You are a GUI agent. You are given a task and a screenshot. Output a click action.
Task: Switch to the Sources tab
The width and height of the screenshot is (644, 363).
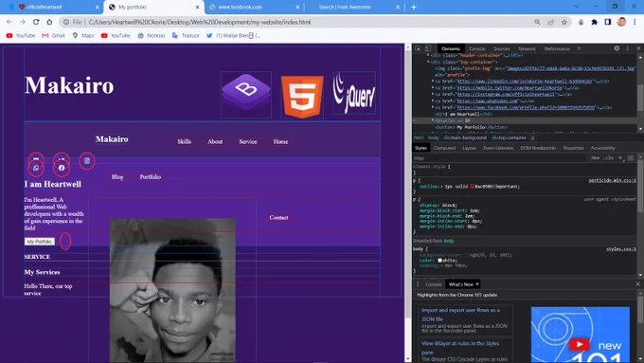coord(502,48)
